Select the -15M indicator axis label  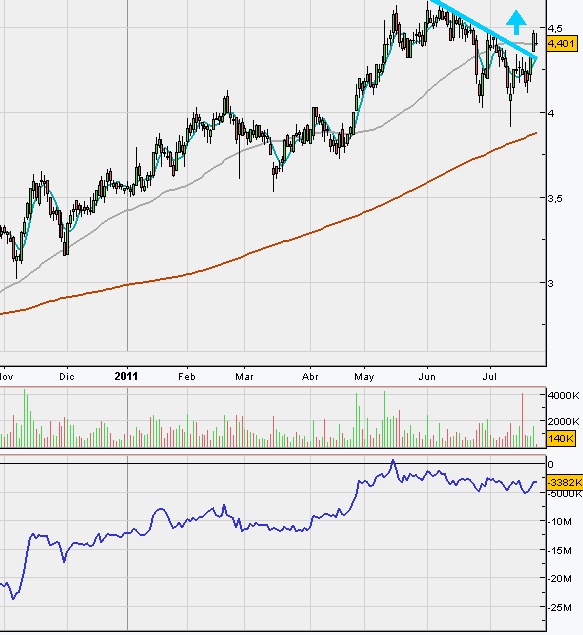tap(560, 550)
